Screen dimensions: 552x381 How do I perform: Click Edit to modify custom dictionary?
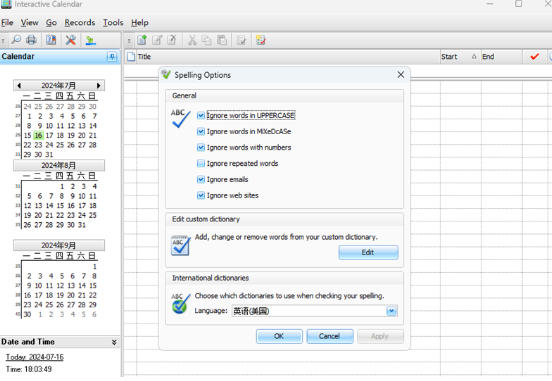coord(368,252)
